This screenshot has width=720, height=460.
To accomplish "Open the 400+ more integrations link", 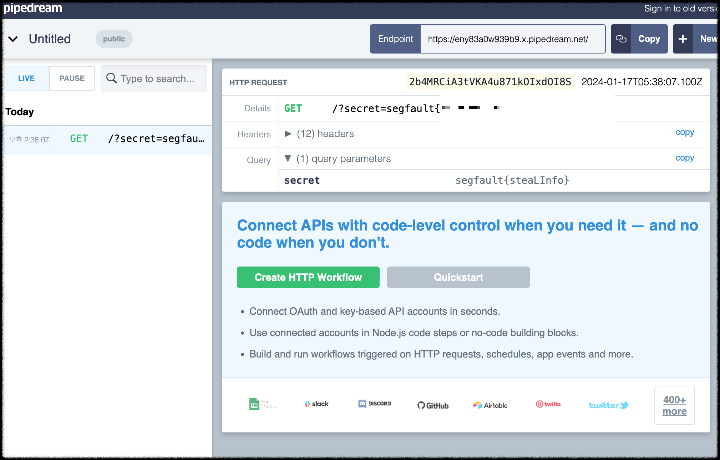I will pos(674,405).
